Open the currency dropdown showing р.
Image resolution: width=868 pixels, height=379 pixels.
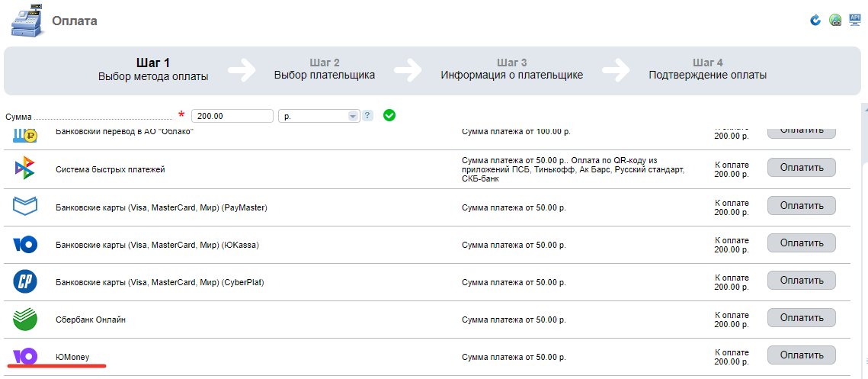click(x=319, y=116)
